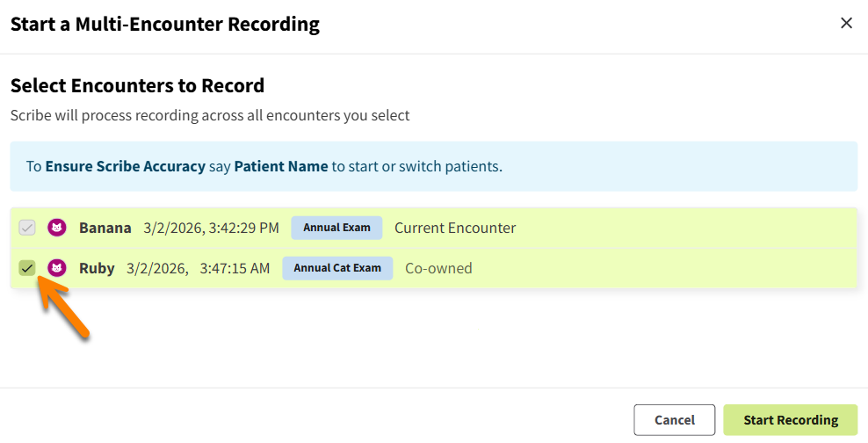Screen dimensions: 868x443
Task: Click Banana's encounter timestamp 3:42:29 PM
Action: tap(211, 228)
